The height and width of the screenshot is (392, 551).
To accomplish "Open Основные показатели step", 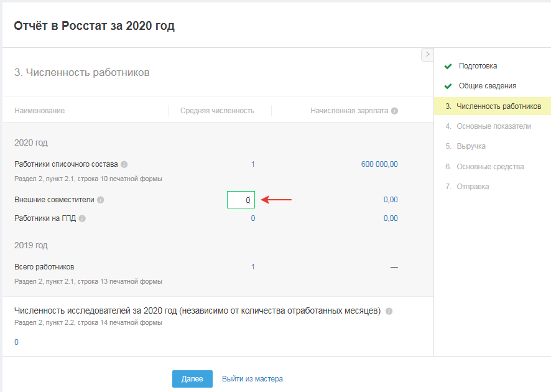I will point(494,126).
